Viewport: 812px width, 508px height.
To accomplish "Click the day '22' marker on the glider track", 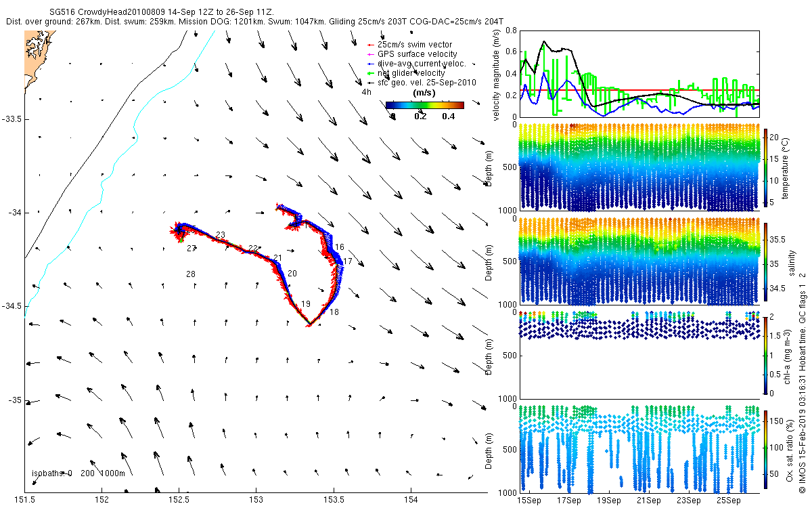I will (253, 249).
